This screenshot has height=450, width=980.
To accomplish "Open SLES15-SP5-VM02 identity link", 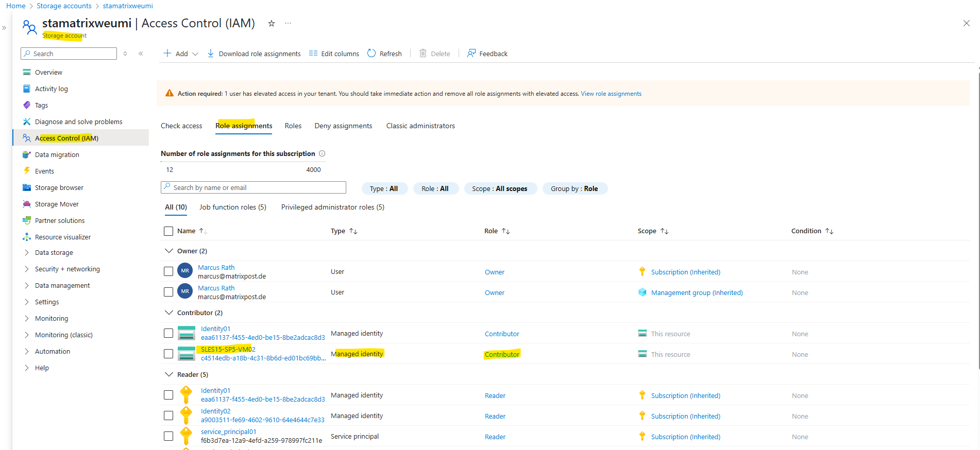I will click(228, 349).
